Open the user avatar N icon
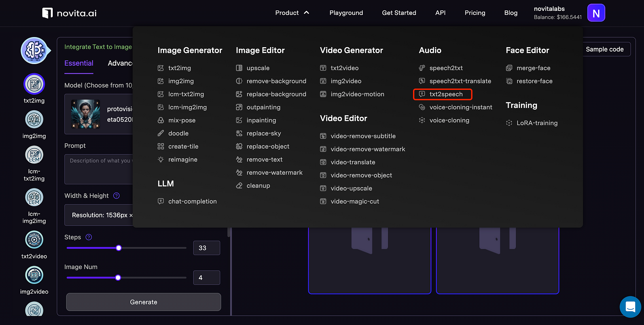This screenshot has width=644, height=325. click(x=596, y=13)
